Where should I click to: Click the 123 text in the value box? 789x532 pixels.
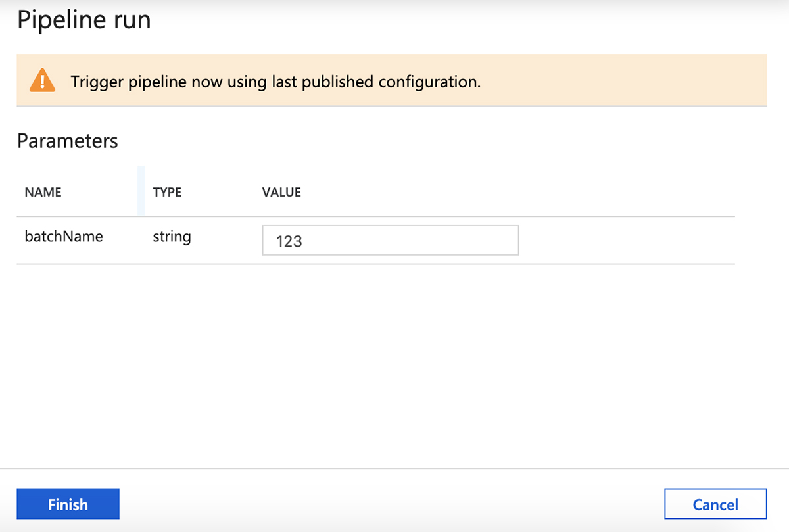[289, 241]
